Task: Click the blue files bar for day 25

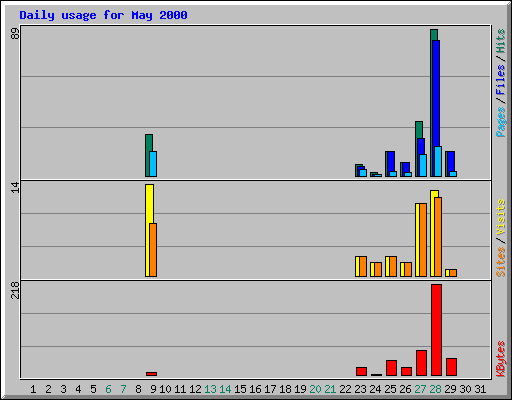Action: [391, 161]
